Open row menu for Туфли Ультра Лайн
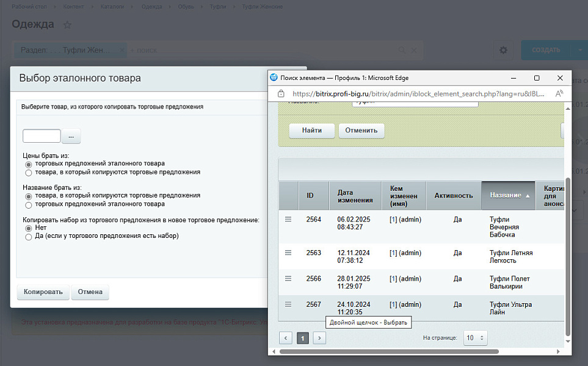The image size is (588, 366). (x=288, y=304)
